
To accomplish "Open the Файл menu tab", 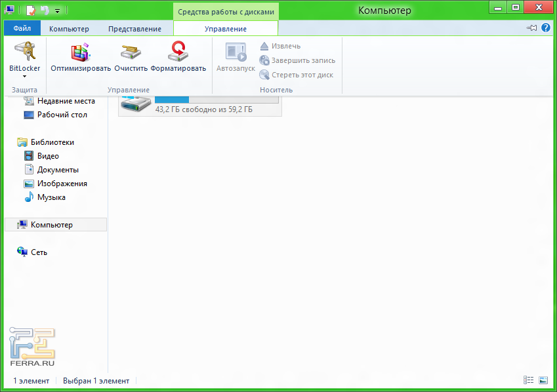I will click(22, 28).
